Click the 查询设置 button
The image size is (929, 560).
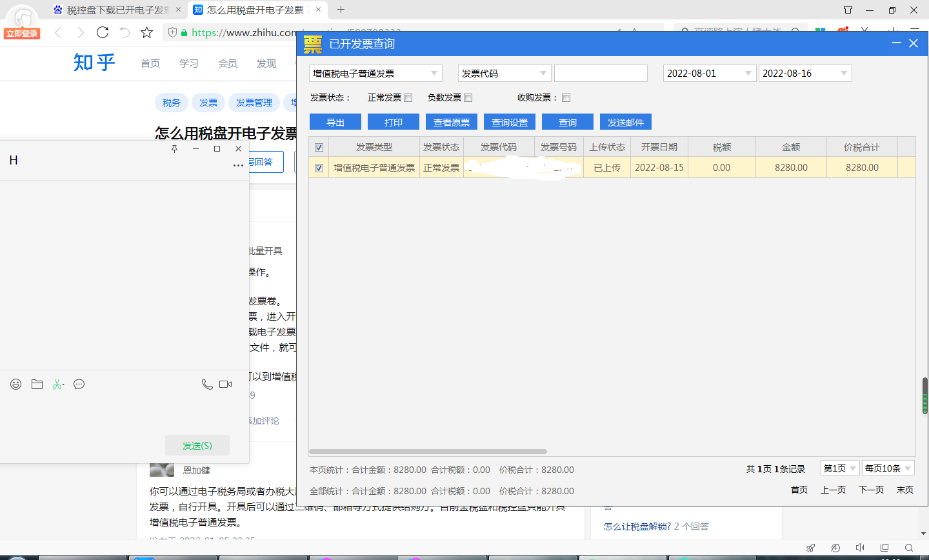click(510, 122)
